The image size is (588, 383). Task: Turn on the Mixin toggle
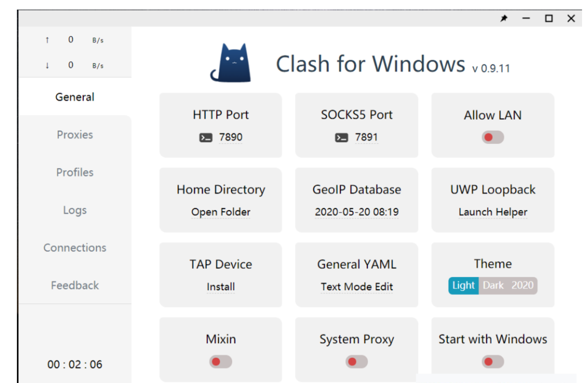click(x=221, y=362)
